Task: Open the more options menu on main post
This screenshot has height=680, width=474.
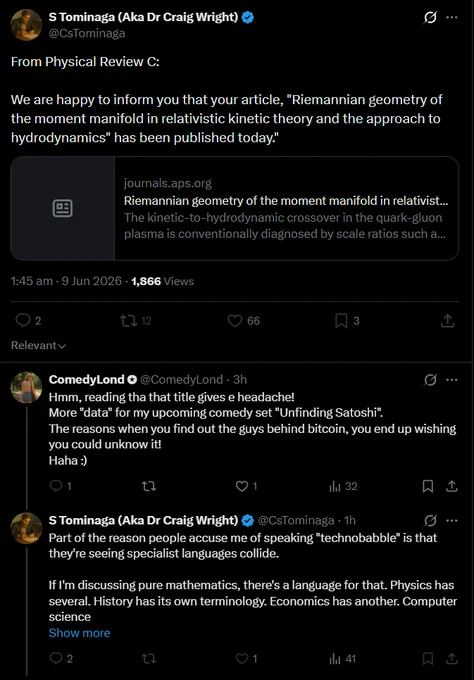Action: 452,17
